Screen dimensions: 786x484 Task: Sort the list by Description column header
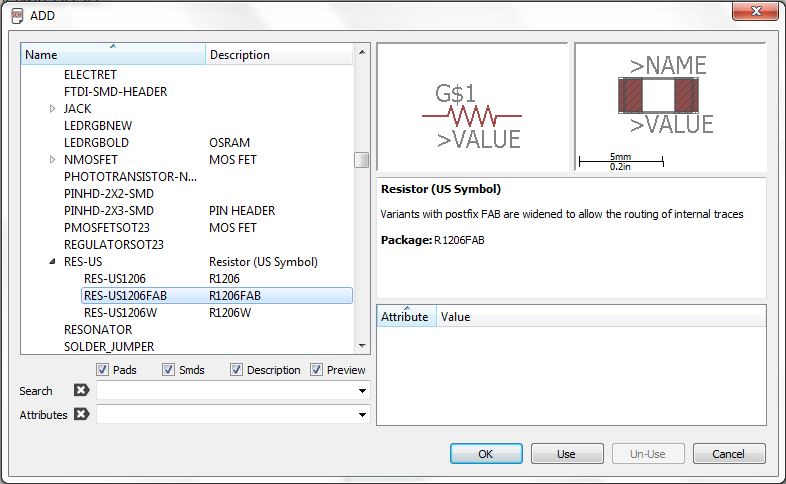(279, 55)
